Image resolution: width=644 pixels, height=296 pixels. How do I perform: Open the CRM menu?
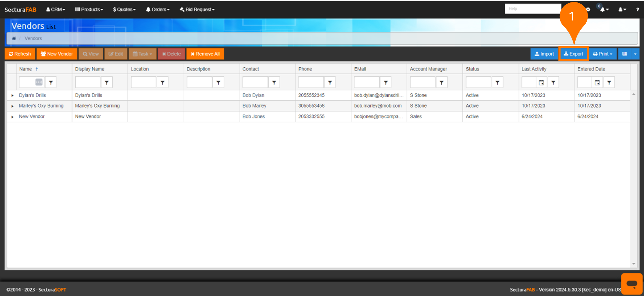56,9
